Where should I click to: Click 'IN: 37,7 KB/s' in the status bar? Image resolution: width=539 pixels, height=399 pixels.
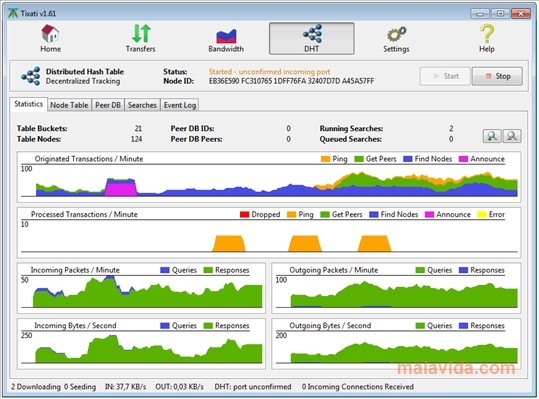[125, 387]
